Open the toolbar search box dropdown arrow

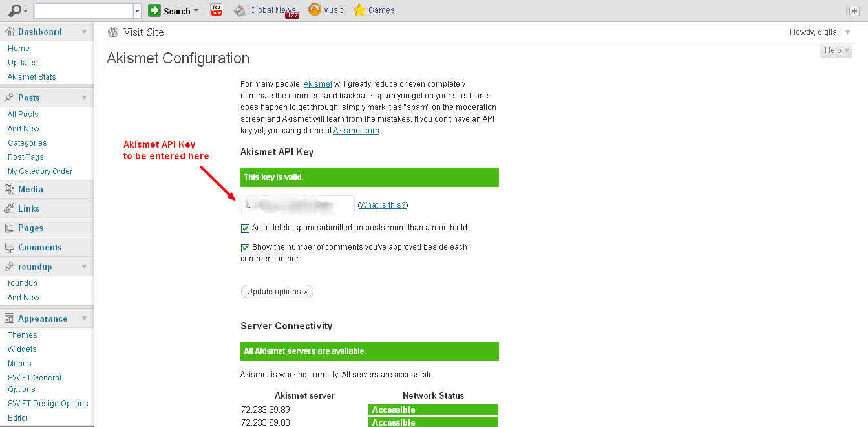click(137, 11)
